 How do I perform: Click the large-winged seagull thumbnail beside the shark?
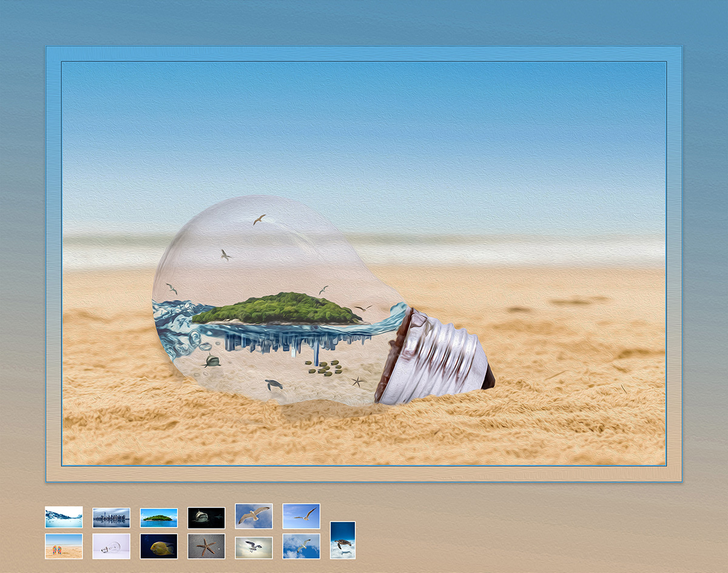pyautogui.click(x=254, y=516)
